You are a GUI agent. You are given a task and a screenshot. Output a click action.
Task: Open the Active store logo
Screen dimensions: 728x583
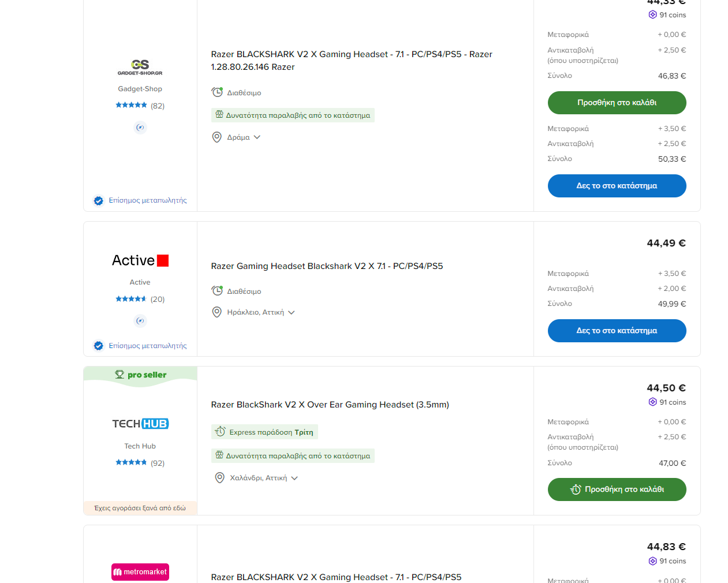(x=140, y=260)
